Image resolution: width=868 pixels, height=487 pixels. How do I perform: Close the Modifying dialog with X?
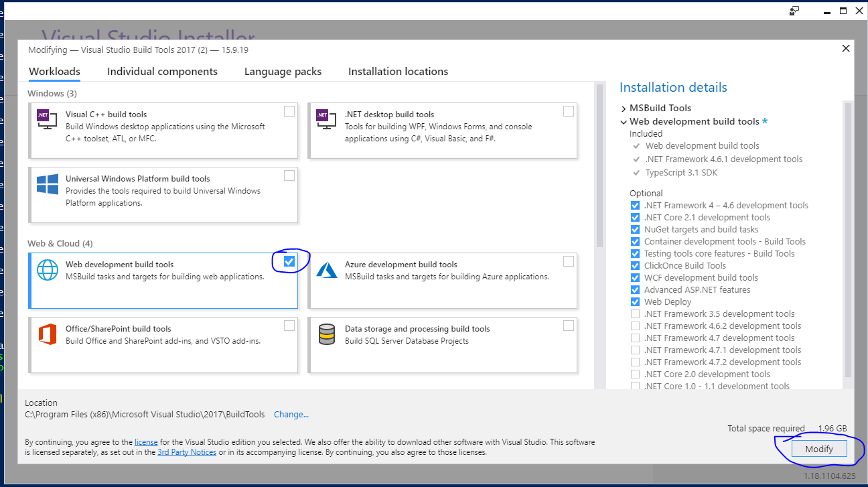[846, 48]
